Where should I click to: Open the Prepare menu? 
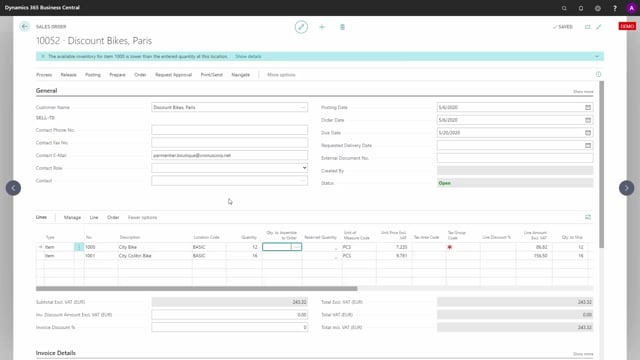(x=117, y=75)
